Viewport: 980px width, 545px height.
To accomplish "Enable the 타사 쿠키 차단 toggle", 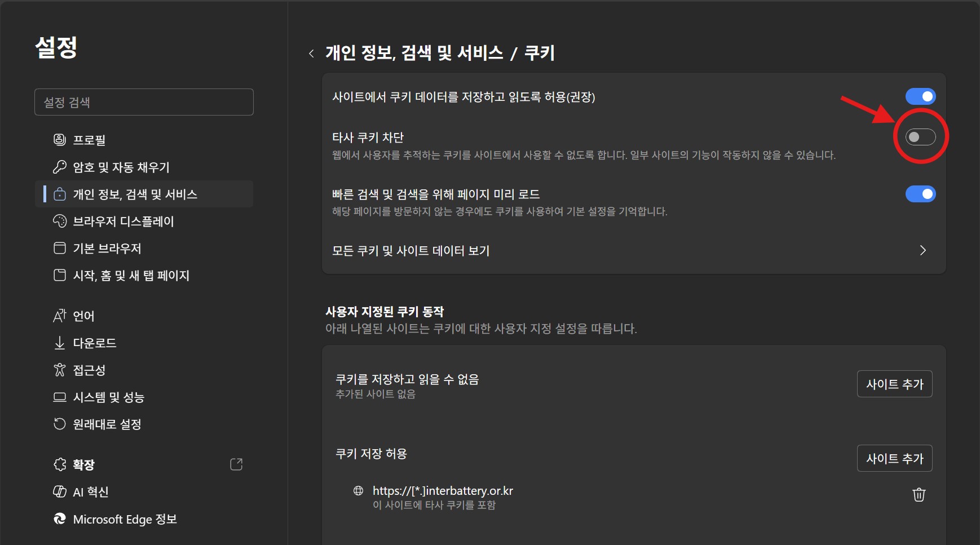I will pyautogui.click(x=920, y=137).
